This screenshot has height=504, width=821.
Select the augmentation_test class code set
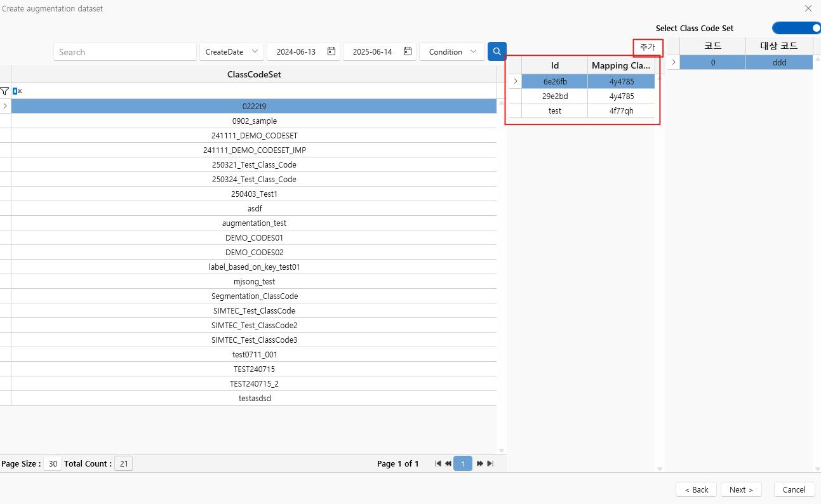point(254,223)
